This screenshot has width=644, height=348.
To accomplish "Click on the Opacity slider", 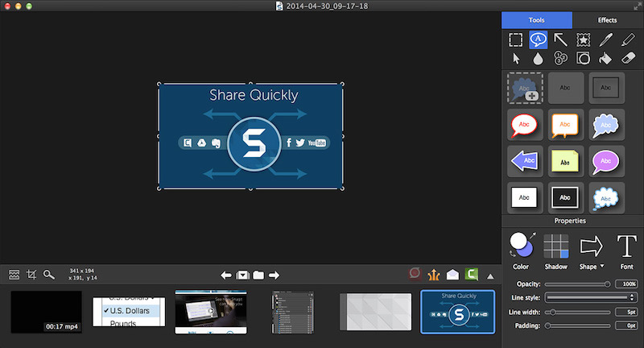I will 576,284.
